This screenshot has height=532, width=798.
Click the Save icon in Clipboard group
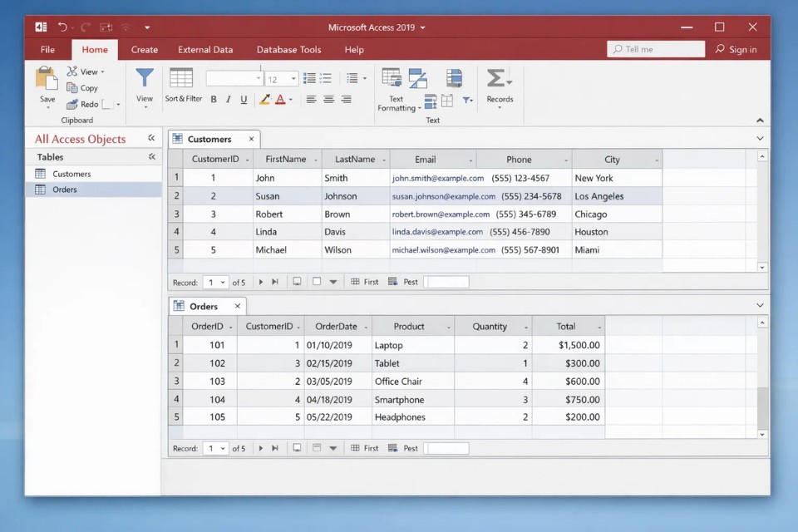pyautogui.click(x=47, y=80)
